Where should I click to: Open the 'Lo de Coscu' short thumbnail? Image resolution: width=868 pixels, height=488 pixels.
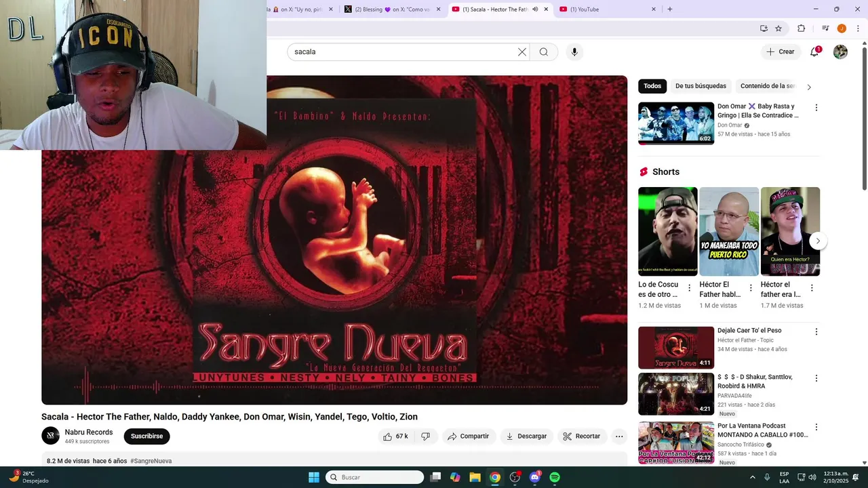pos(667,231)
